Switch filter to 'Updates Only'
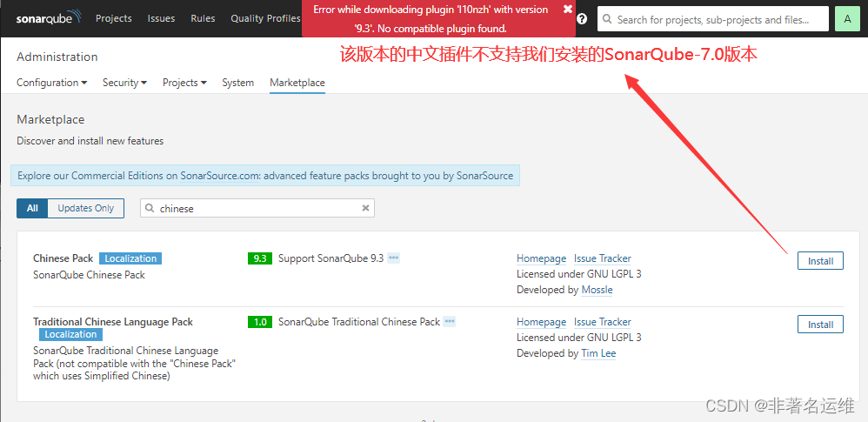 click(86, 208)
